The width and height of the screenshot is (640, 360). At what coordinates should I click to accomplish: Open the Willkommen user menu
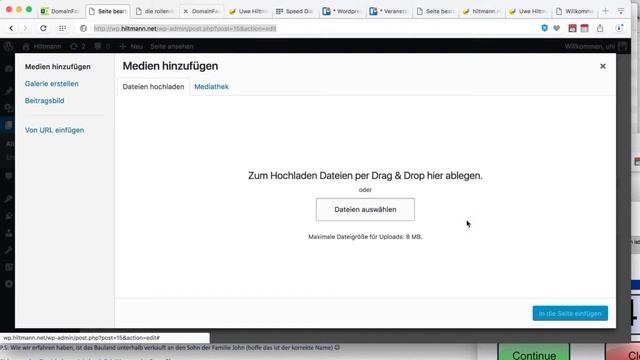click(x=596, y=47)
